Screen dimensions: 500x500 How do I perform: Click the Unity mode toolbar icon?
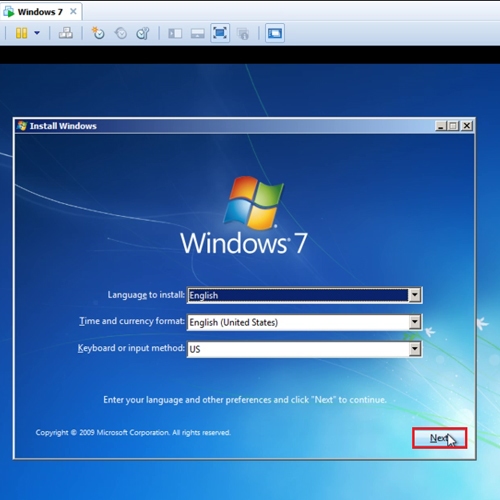coord(243,33)
